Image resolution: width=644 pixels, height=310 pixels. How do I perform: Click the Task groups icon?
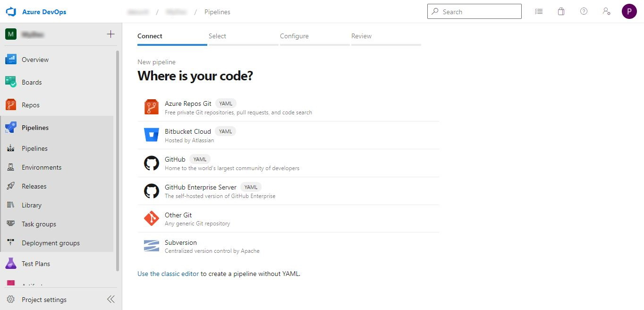(x=11, y=224)
